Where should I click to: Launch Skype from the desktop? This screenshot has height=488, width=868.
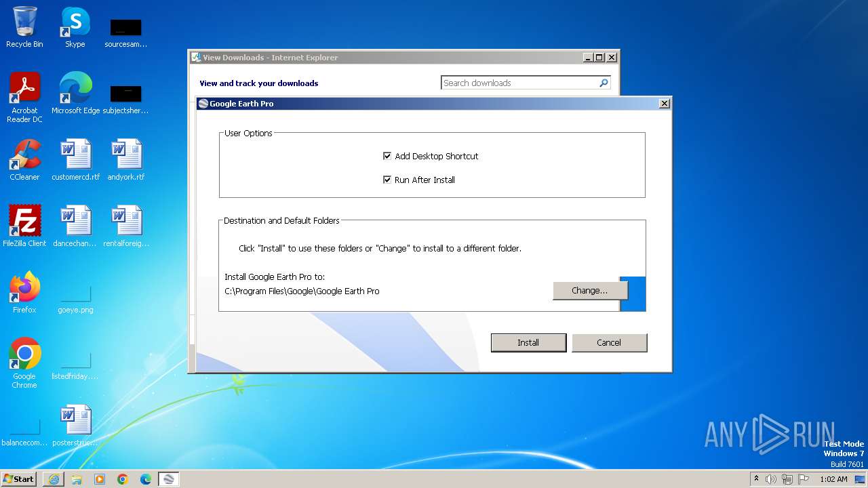(75, 27)
